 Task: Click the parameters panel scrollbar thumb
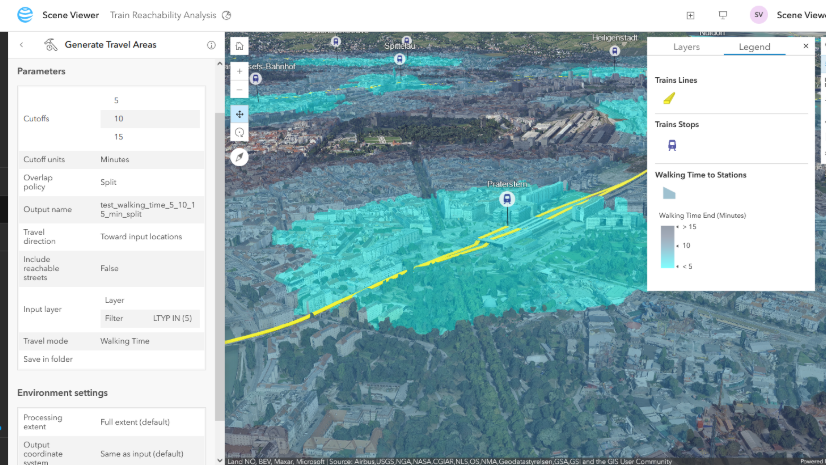pos(219,267)
